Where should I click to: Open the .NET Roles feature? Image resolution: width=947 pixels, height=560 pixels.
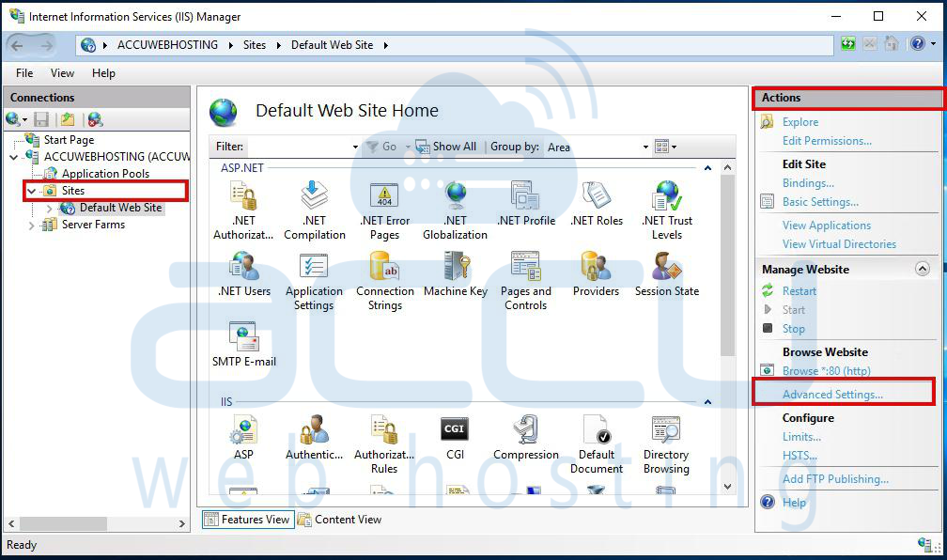click(596, 204)
